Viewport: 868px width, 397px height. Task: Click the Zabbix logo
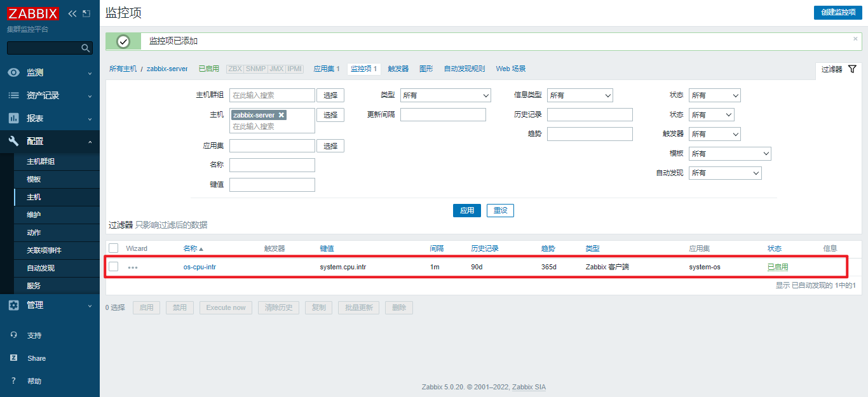(33, 13)
